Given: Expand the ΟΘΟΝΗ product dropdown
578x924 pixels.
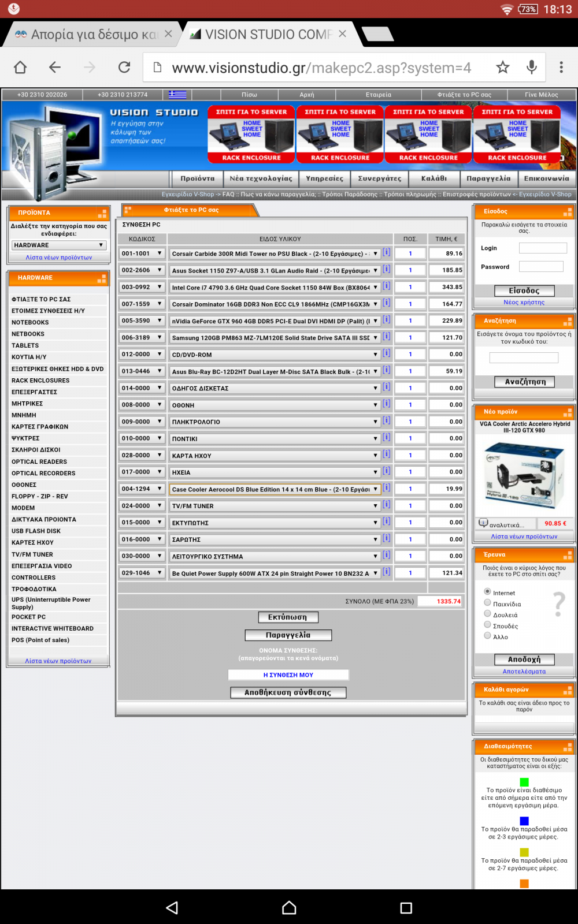Looking at the screenshot, I should pos(275,405).
